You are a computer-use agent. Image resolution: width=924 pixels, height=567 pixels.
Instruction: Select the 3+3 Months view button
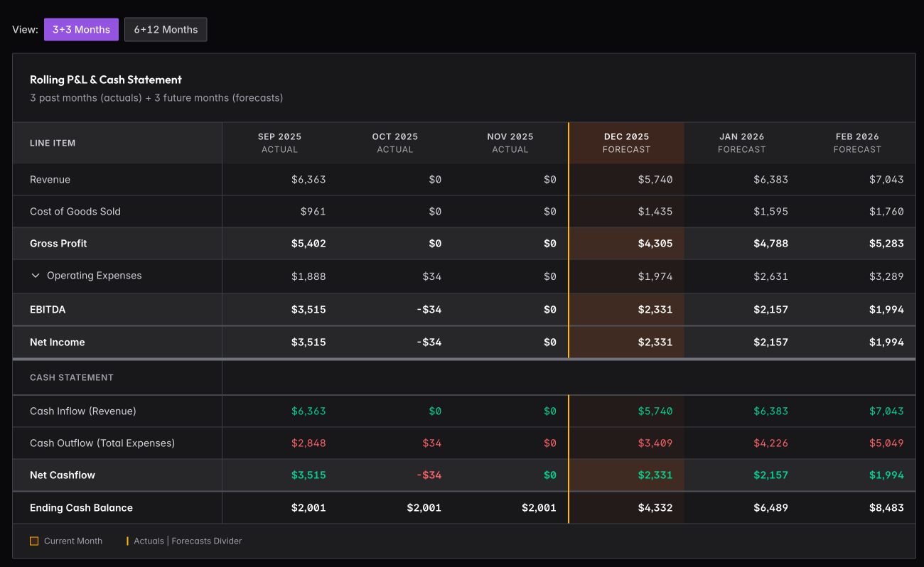click(x=81, y=30)
